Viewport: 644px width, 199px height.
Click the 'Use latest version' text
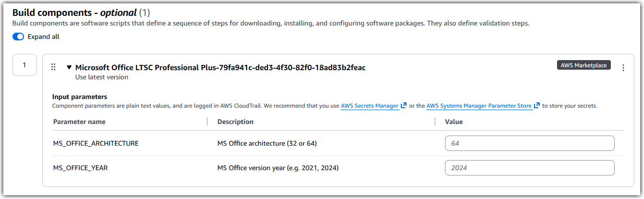click(x=102, y=77)
